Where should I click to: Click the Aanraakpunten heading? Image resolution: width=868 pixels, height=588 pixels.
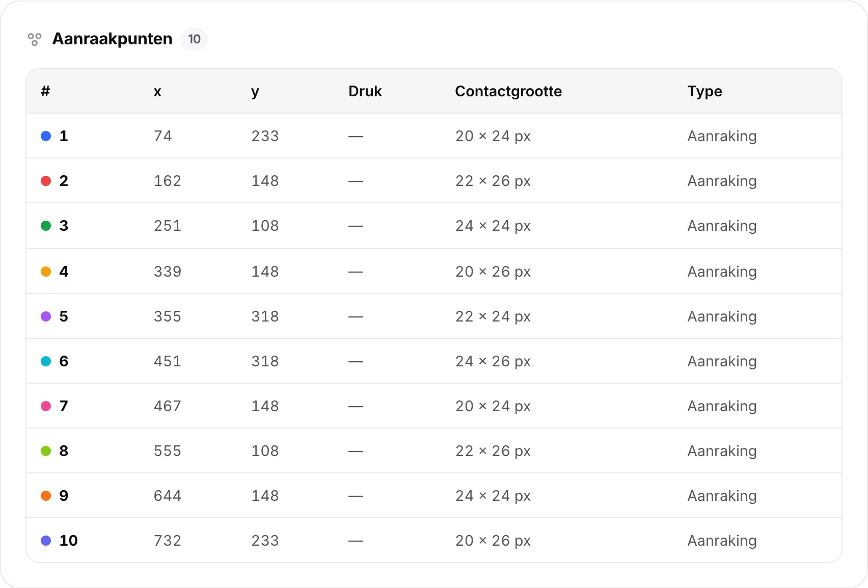[x=113, y=39]
